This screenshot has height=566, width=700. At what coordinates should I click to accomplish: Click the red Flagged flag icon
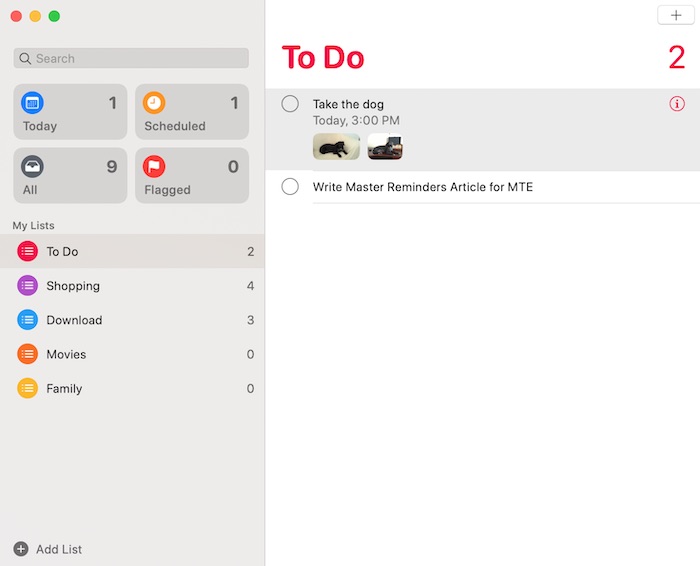click(154, 166)
